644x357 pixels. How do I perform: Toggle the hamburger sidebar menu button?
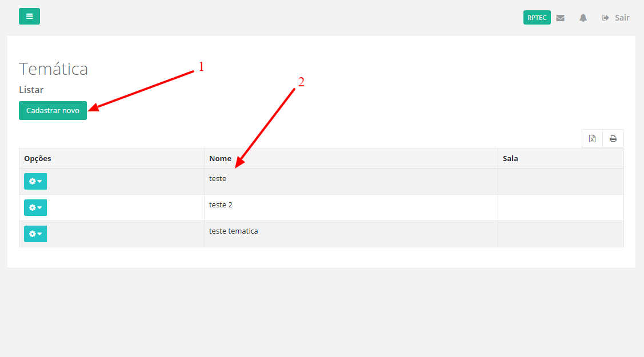(x=29, y=17)
